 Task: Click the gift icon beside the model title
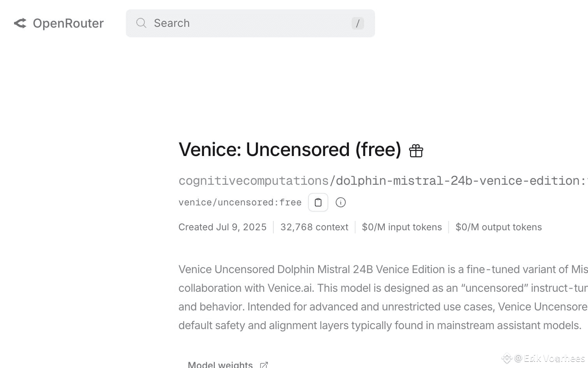click(416, 151)
